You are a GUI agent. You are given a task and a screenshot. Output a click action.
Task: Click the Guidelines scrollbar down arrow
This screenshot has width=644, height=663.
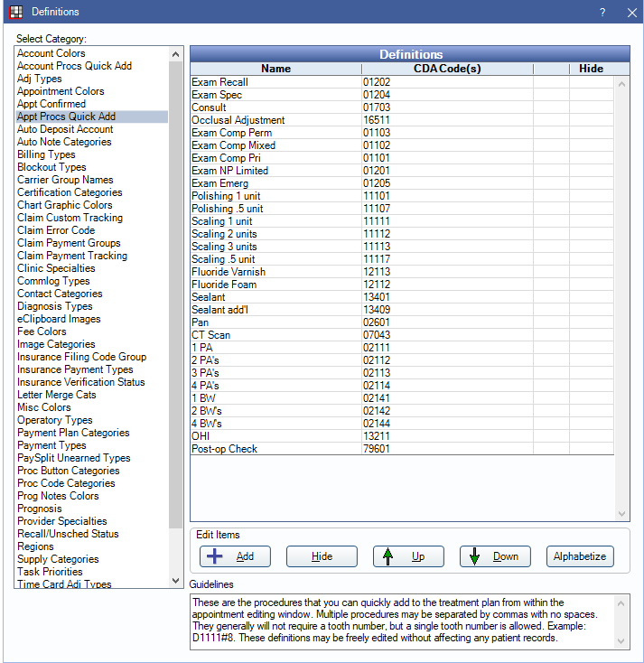click(x=621, y=640)
